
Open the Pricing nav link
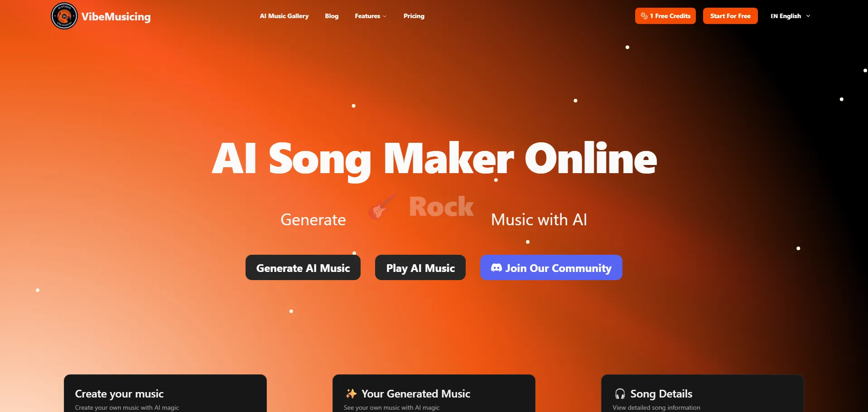pos(414,16)
